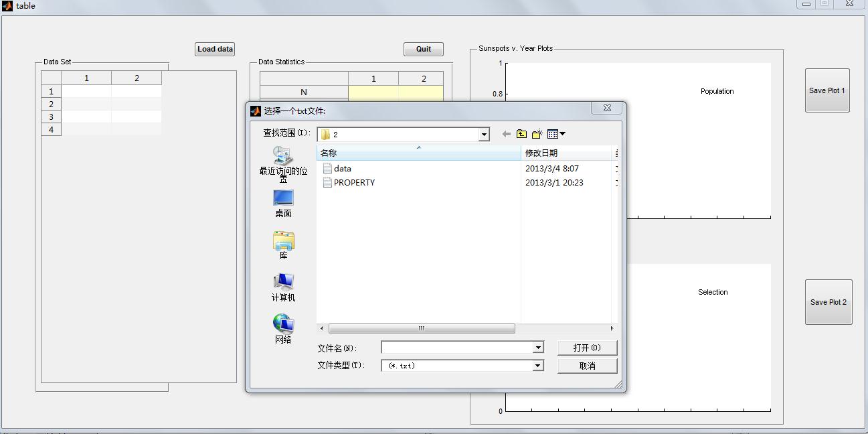The image size is (868, 434).
Task: Click column header 1 in Data Set table
Action: (86, 78)
